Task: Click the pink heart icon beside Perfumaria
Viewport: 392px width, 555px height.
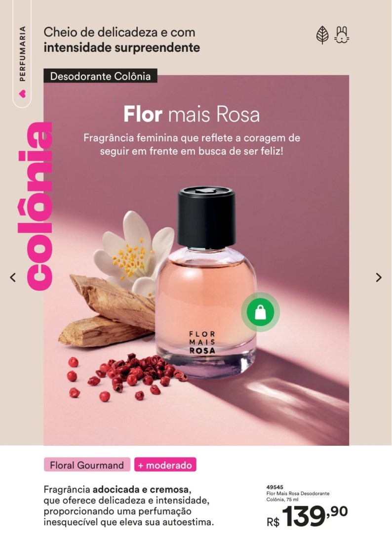Action: click(x=22, y=93)
